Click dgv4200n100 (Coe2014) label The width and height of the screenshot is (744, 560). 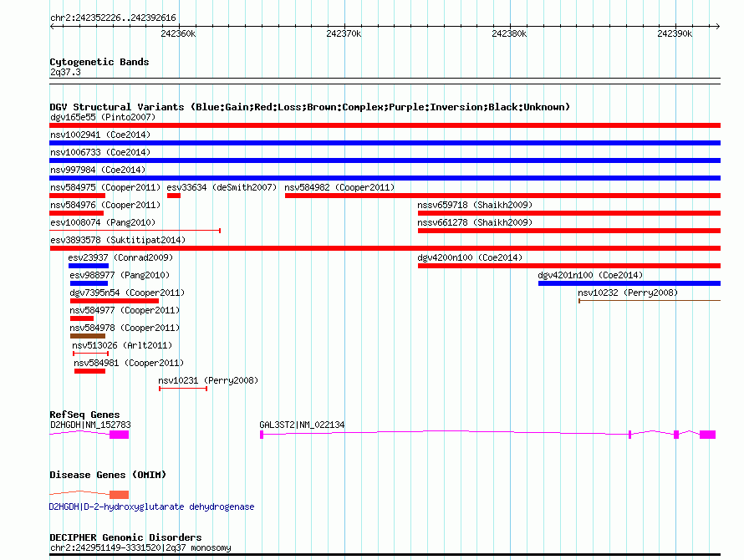tap(470, 257)
